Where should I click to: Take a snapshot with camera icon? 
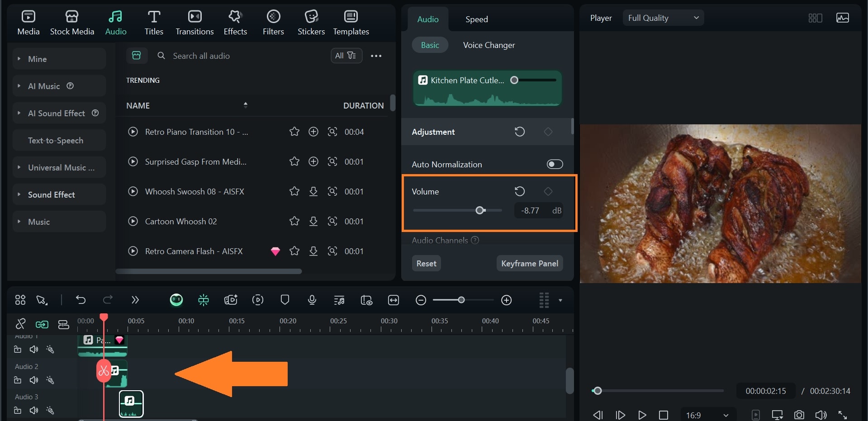tap(799, 415)
